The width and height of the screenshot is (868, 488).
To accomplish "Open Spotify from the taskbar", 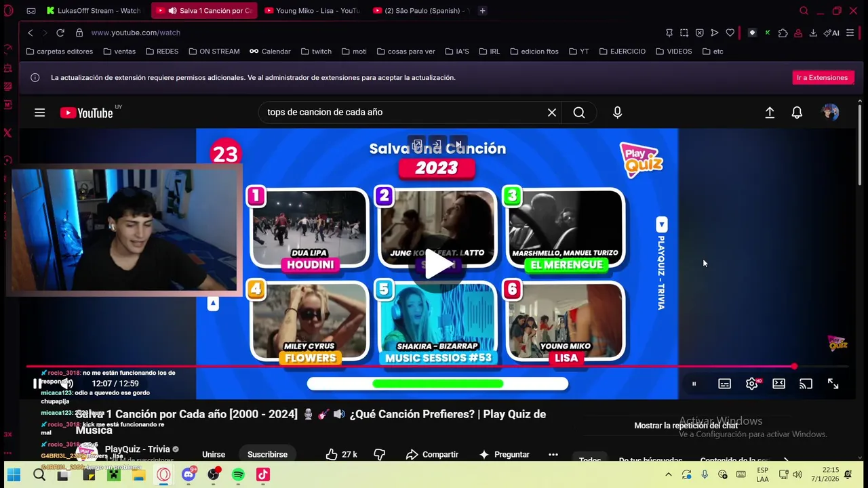I will (x=238, y=474).
